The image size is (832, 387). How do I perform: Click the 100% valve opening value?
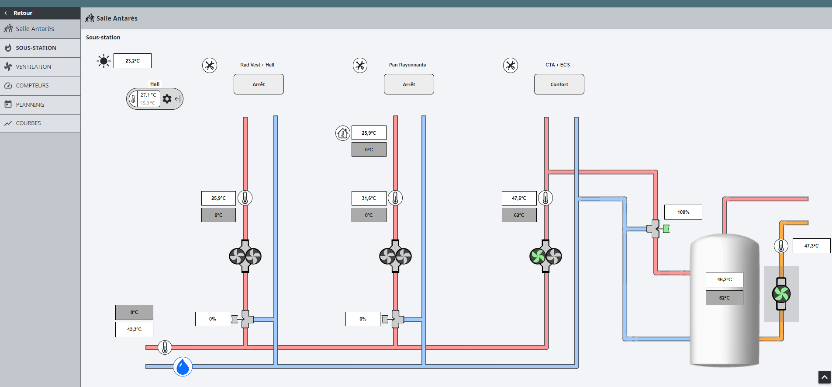[683, 212]
